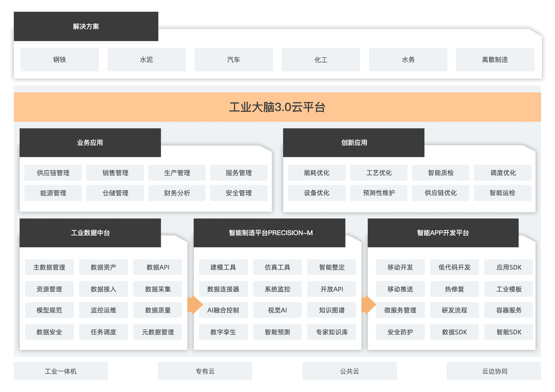Click the 预测性维护 item
Image resolution: width=555 pixels, height=392 pixels.
tap(379, 193)
